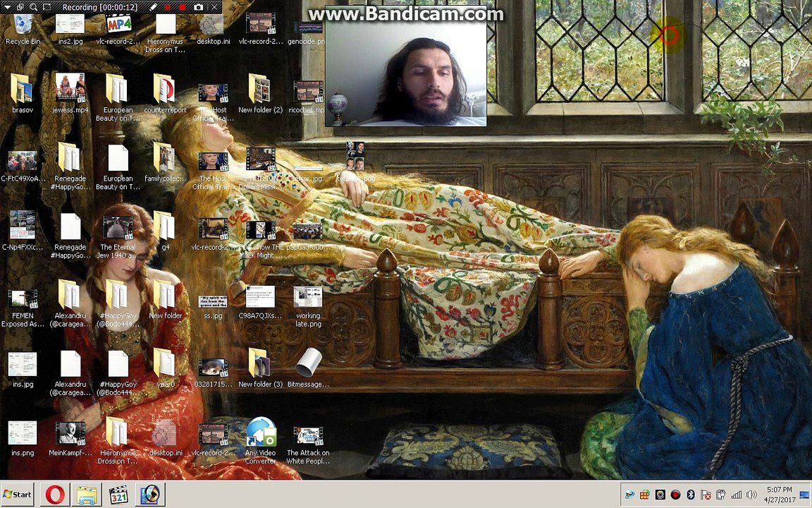
Task: Open Media Player Classic 321 taskbar icon
Action: (x=118, y=495)
